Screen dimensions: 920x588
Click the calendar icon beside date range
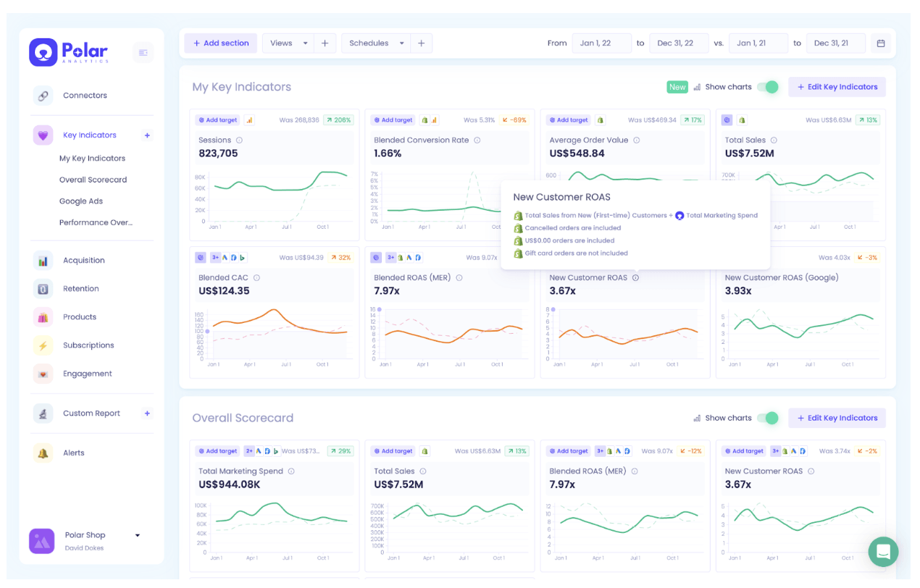point(881,43)
